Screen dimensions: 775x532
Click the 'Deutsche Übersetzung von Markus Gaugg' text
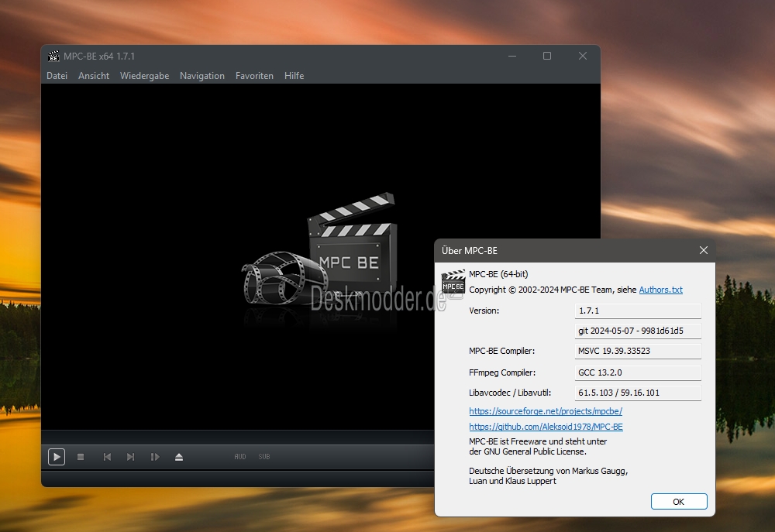pyautogui.click(x=548, y=472)
